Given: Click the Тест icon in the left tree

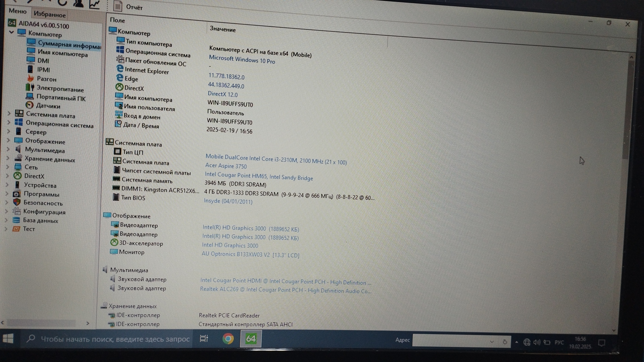Looking at the screenshot, I should pyautogui.click(x=16, y=229).
